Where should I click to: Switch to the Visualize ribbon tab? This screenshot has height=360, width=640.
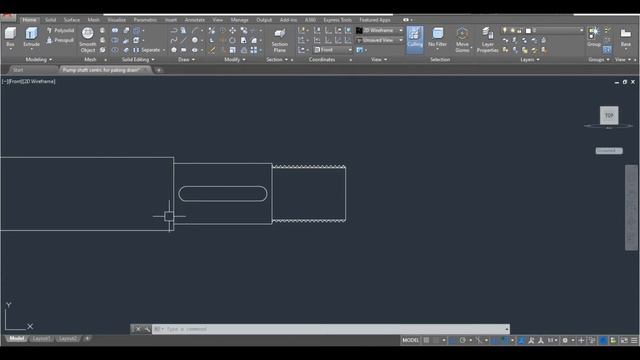117,20
